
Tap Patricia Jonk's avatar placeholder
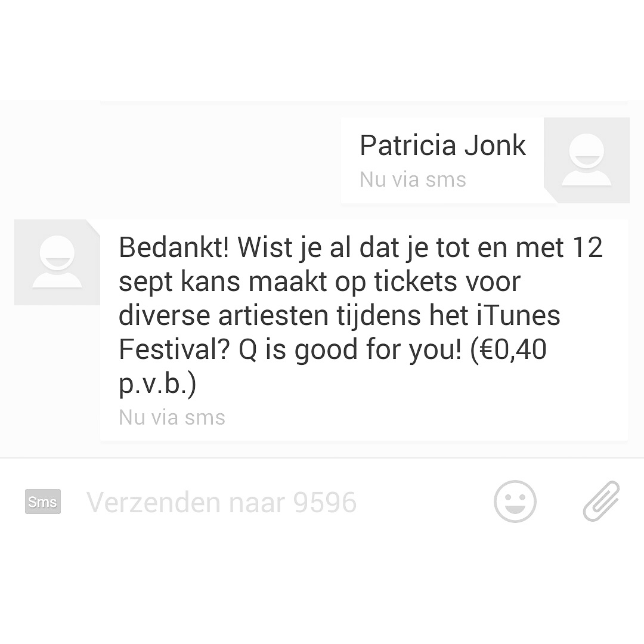[587, 160]
